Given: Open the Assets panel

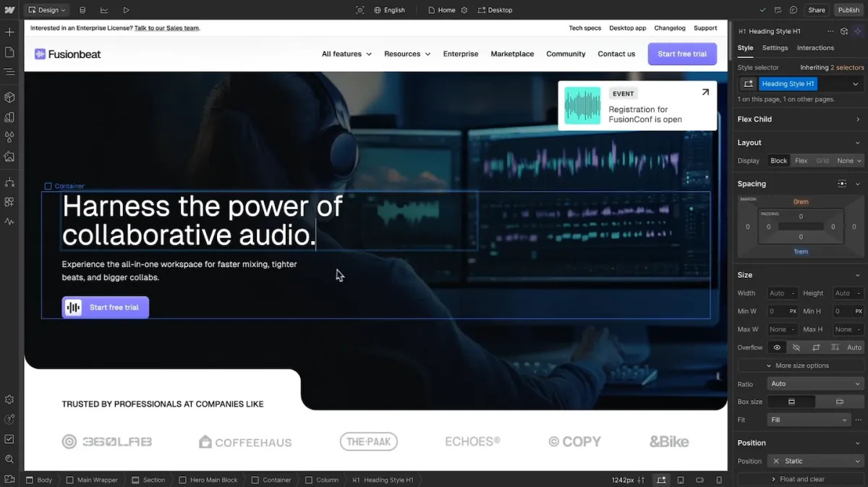Looking at the screenshot, I should point(9,156).
